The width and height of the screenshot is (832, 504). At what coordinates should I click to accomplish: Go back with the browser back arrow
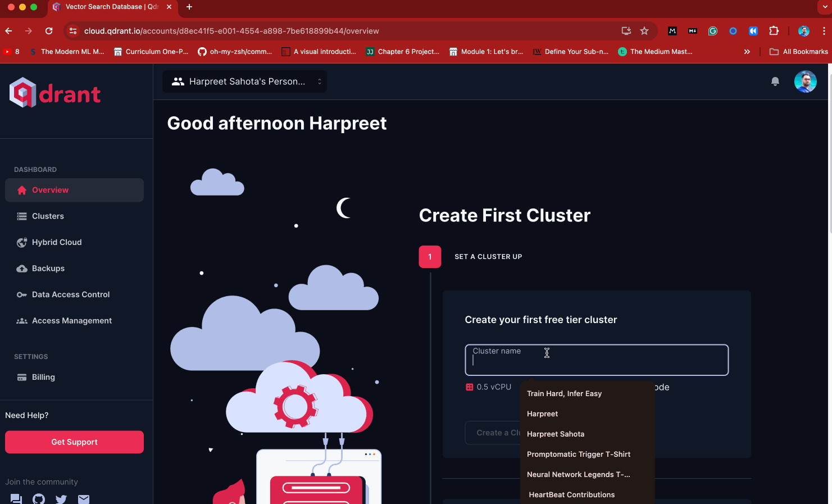coord(8,31)
